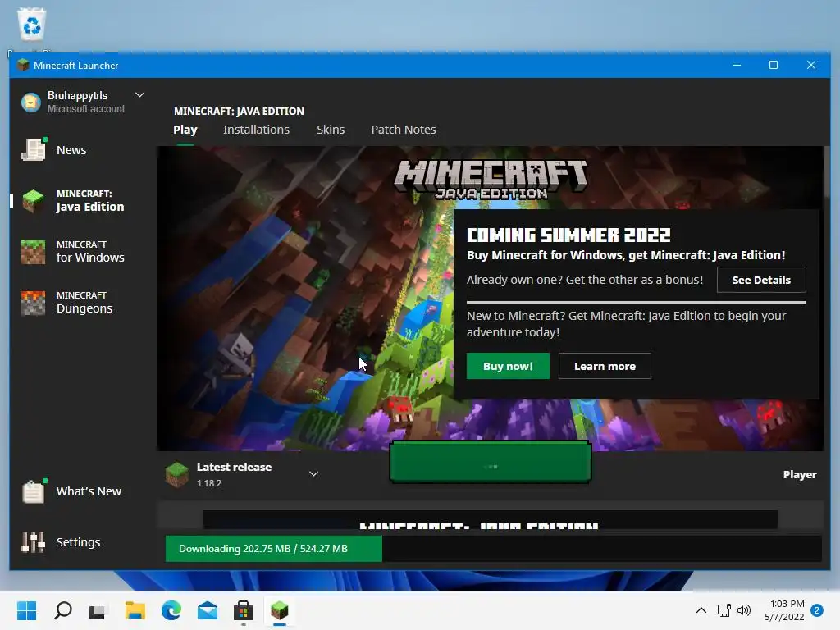
Task: Select News in the sidebar
Action: pos(71,150)
